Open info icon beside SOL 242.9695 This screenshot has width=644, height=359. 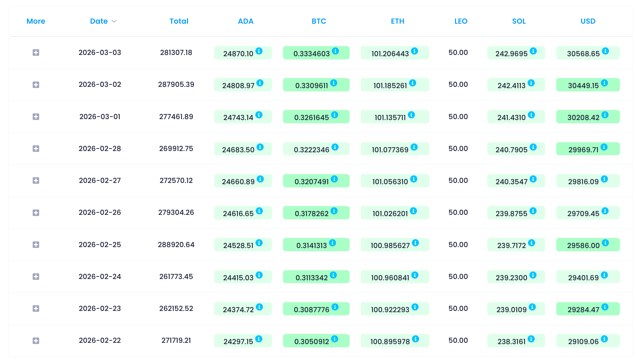click(533, 51)
